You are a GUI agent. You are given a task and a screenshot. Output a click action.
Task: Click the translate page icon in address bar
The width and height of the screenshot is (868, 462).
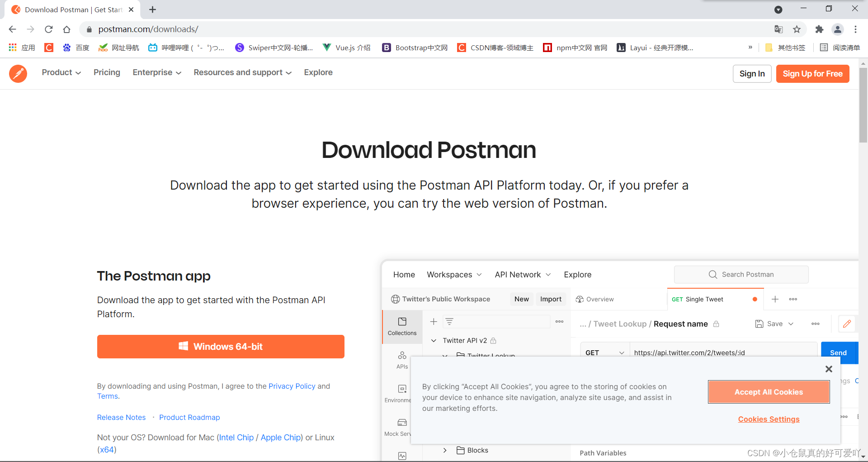(x=778, y=29)
